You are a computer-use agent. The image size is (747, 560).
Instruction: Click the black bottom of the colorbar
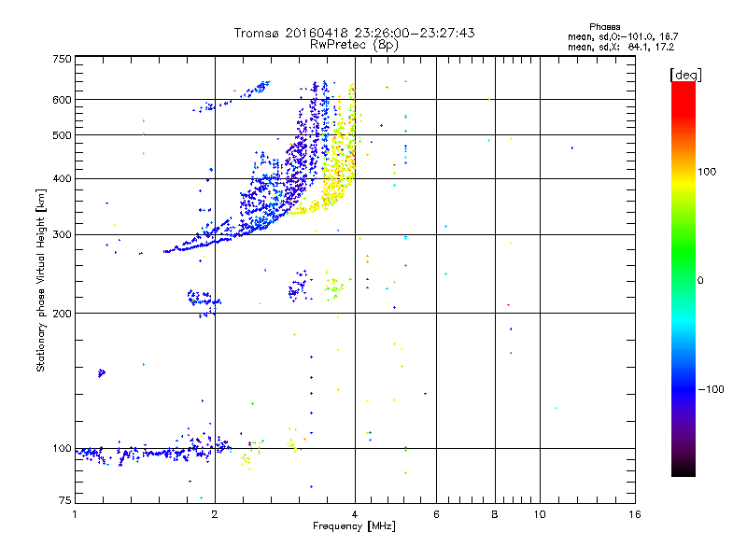684,470
